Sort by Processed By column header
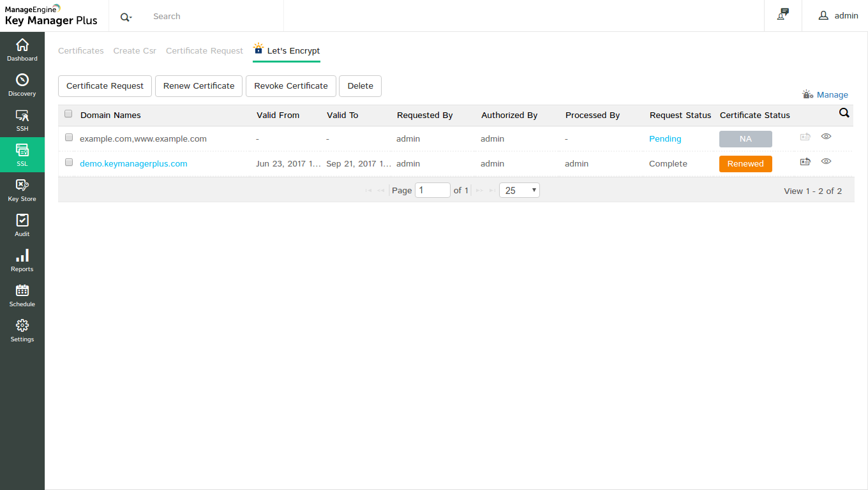The image size is (868, 490). pyautogui.click(x=592, y=115)
